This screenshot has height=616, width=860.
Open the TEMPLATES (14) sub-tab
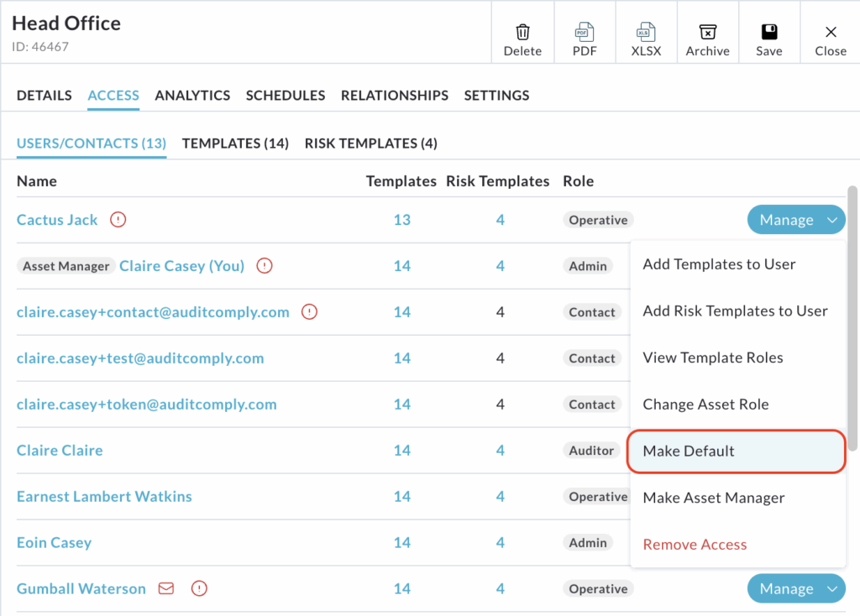(x=235, y=144)
